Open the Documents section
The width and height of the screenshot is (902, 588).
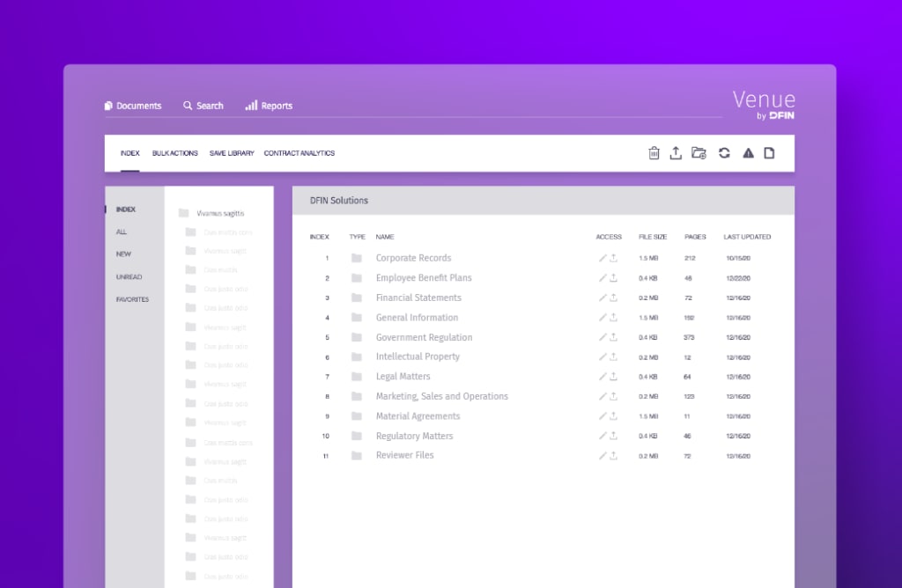[133, 106]
